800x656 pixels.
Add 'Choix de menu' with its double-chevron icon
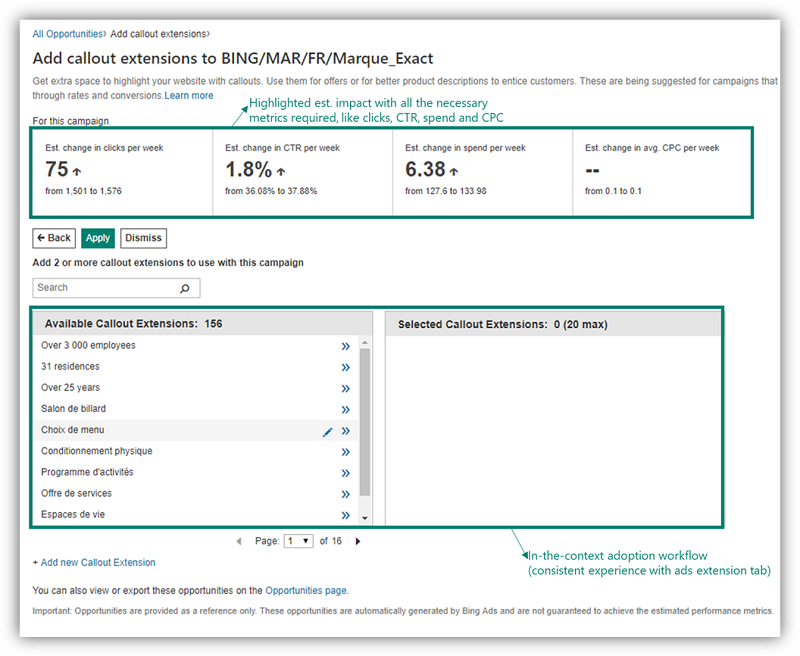(x=345, y=431)
